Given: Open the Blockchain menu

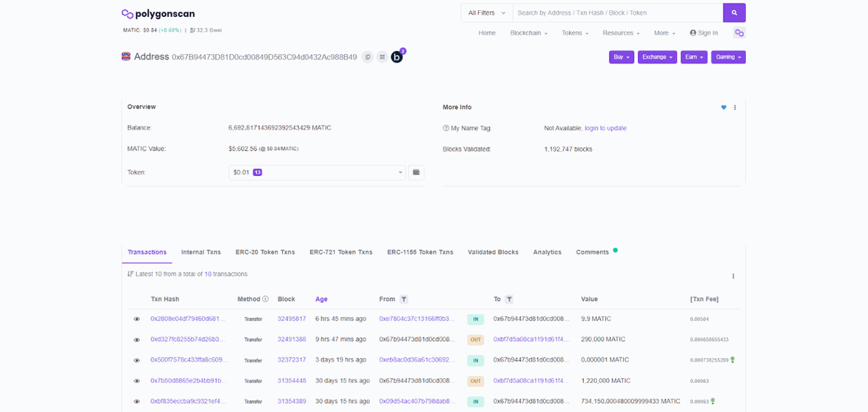Looking at the screenshot, I should coord(528,33).
